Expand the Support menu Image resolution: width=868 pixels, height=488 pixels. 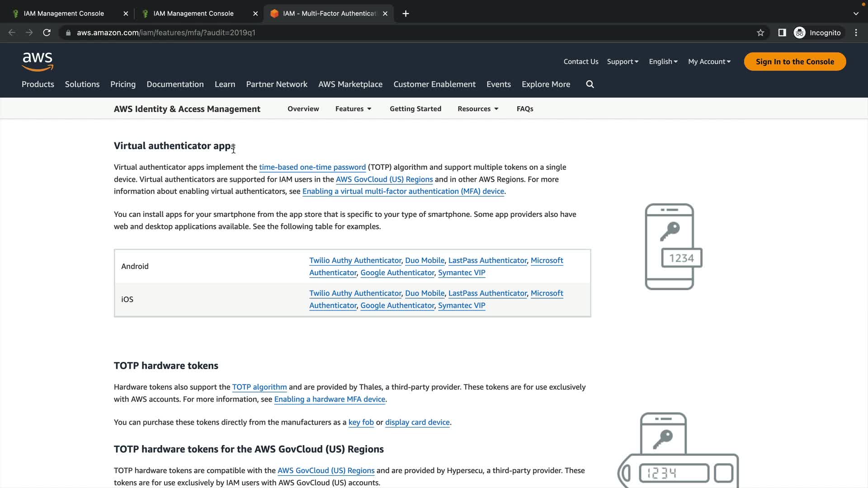623,62
